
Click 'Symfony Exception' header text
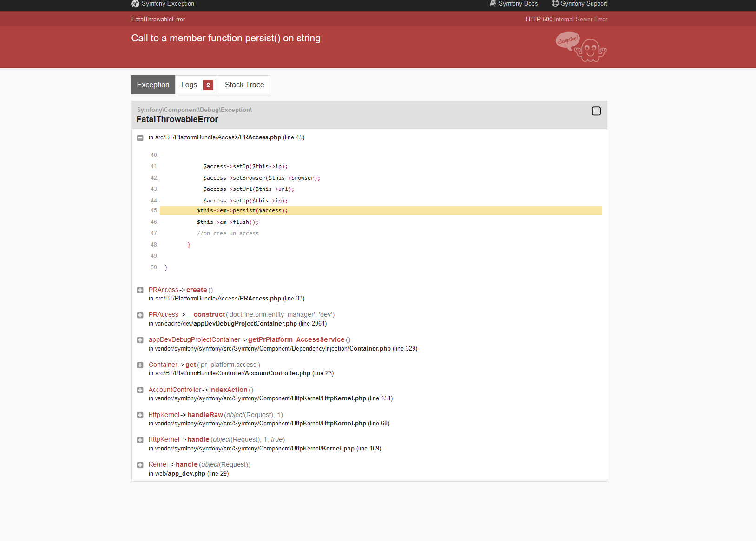tap(168, 4)
